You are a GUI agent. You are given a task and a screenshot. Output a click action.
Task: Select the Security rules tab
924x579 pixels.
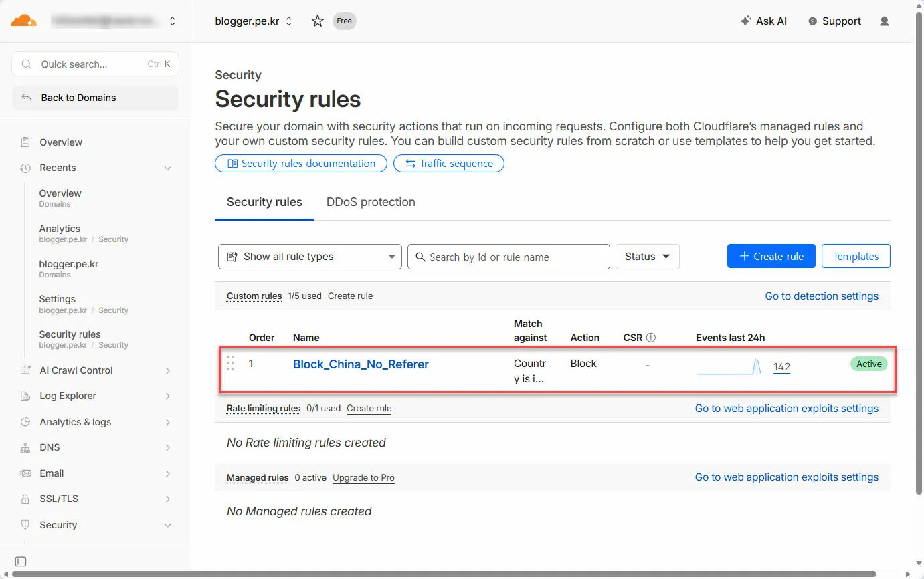[264, 202]
